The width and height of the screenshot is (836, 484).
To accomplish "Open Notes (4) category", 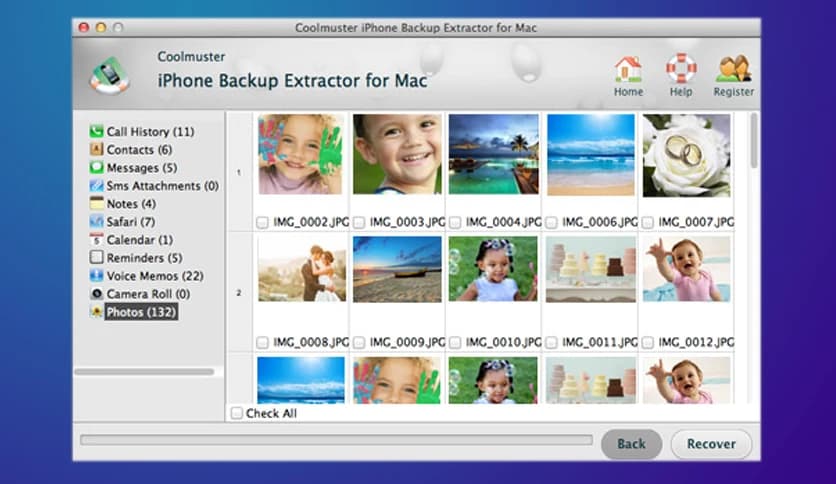I will [x=131, y=204].
